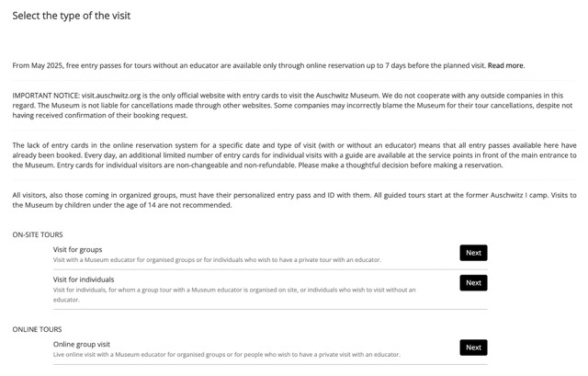Select the Visit for individuals title
Viewport: 588px width, 376px height.
tap(84, 279)
